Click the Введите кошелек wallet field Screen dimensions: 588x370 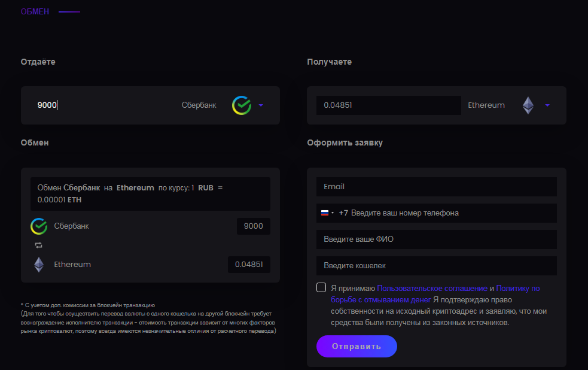(x=436, y=265)
